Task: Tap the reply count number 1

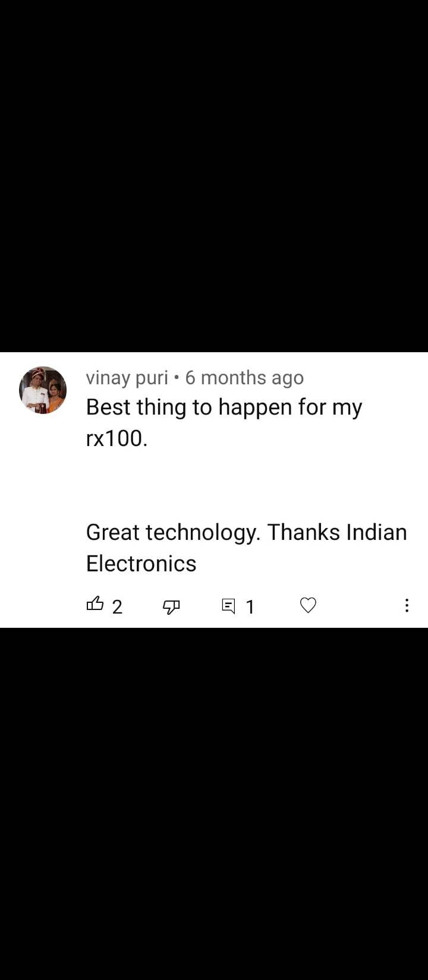Action: (250, 606)
